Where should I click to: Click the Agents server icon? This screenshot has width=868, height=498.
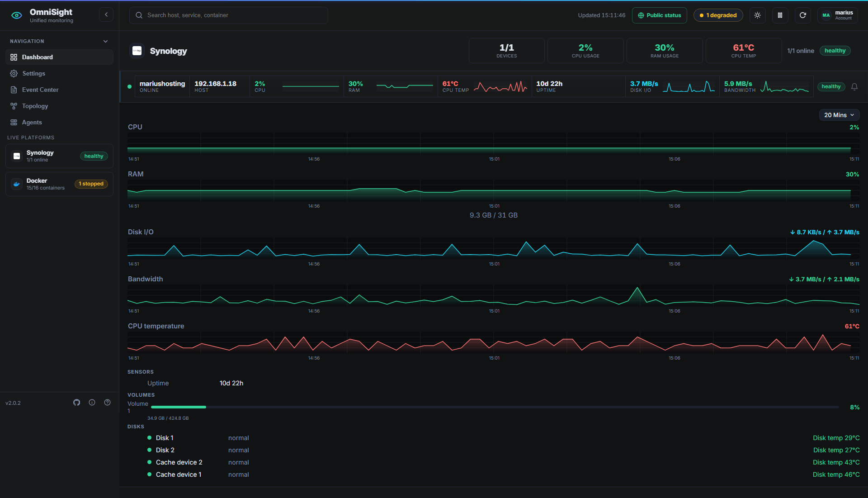click(x=14, y=123)
